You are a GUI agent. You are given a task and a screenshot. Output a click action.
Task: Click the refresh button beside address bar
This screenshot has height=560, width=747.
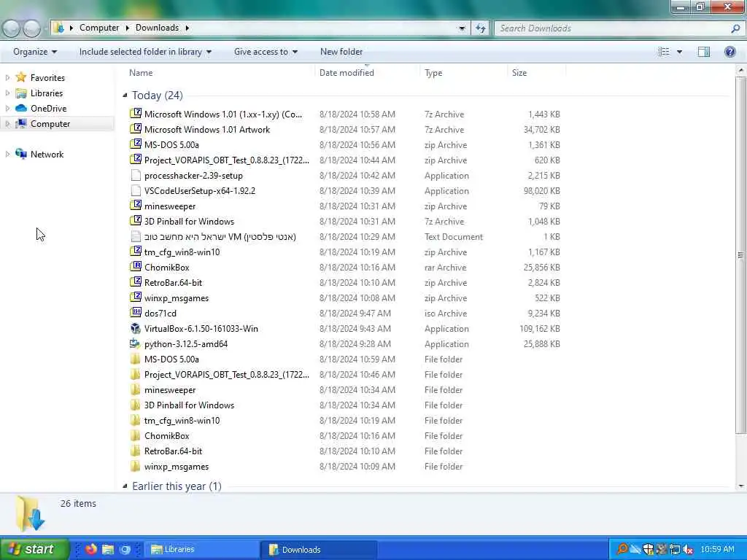pyautogui.click(x=480, y=28)
